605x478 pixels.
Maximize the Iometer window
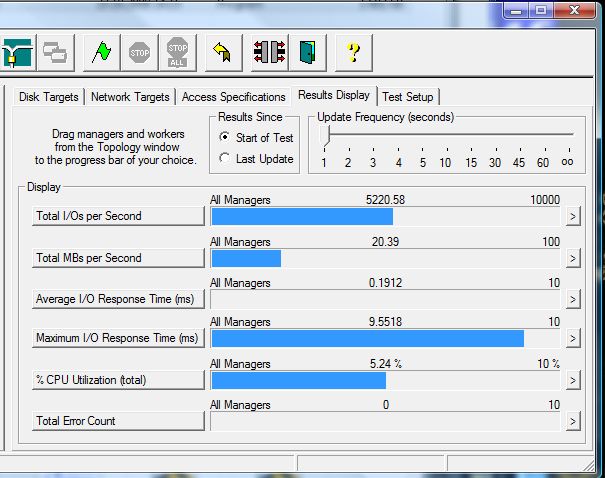(541, 10)
